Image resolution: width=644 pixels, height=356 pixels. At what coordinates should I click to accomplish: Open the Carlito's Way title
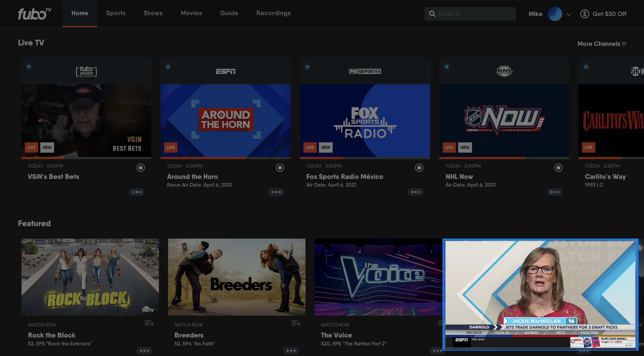(x=605, y=177)
